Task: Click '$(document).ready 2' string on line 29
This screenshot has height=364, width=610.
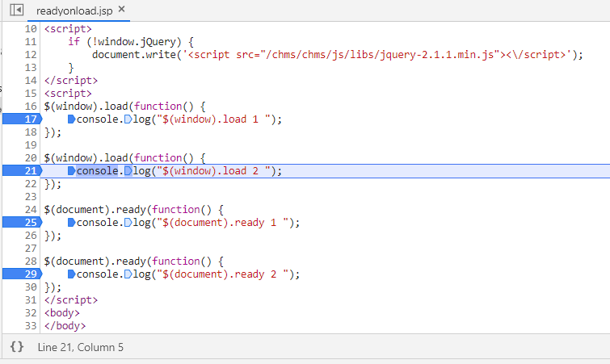Action: tap(222, 274)
